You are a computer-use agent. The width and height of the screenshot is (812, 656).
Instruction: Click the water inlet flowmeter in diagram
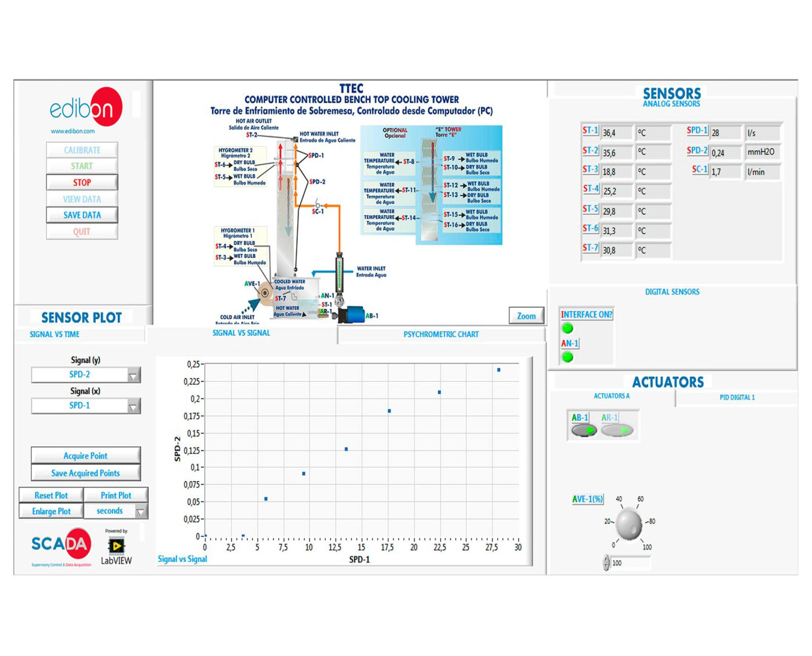click(339, 274)
